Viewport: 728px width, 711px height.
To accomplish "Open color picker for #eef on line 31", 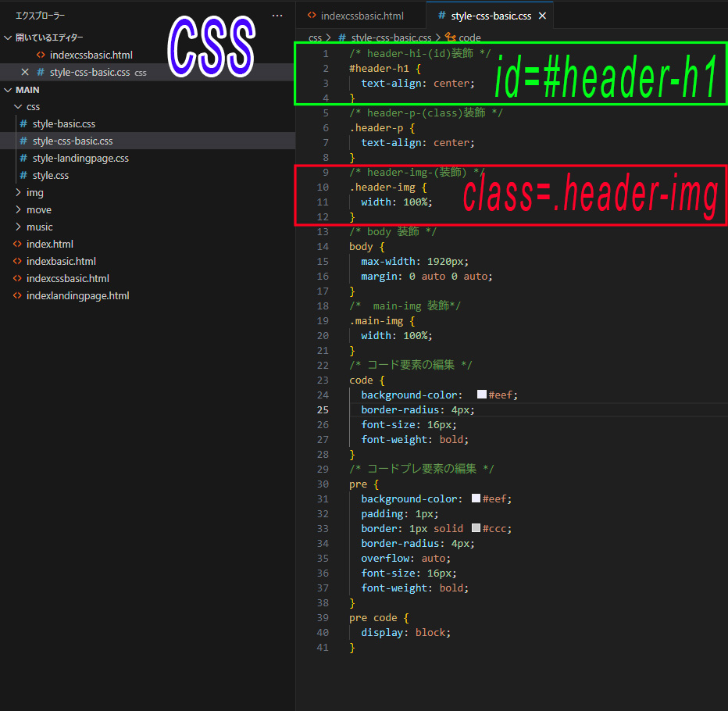I will (x=476, y=498).
